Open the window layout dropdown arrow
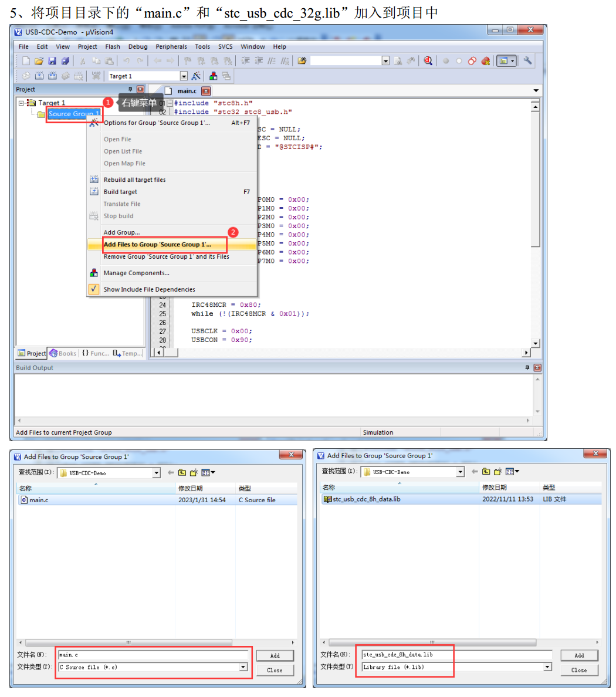 tap(513, 61)
